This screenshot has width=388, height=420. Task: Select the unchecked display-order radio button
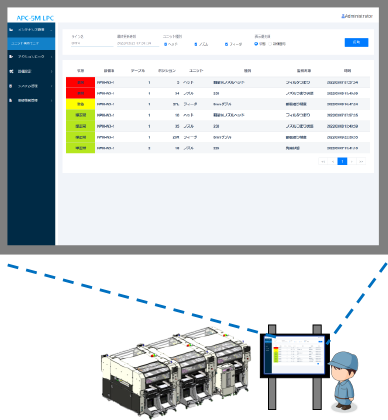(x=270, y=44)
